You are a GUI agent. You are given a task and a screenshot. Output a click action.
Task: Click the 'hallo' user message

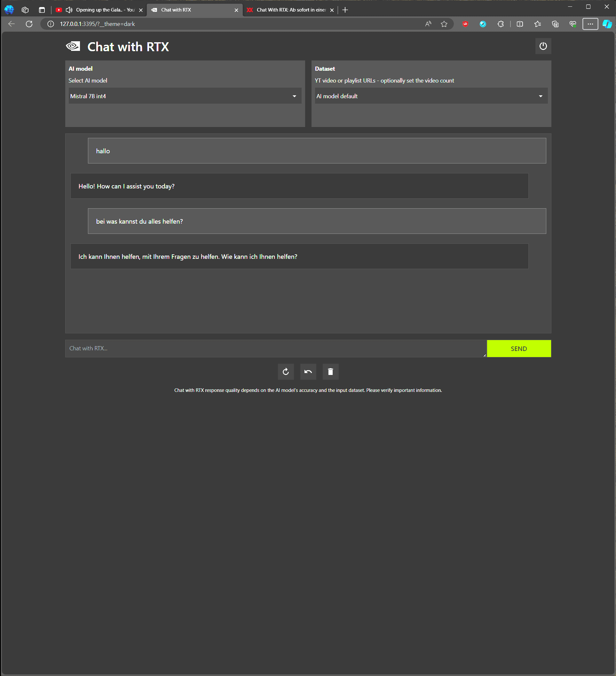[x=317, y=151]
